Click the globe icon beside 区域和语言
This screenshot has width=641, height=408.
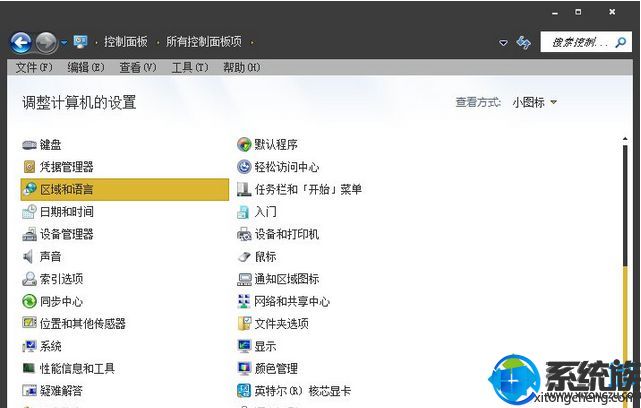coord(29,189)
